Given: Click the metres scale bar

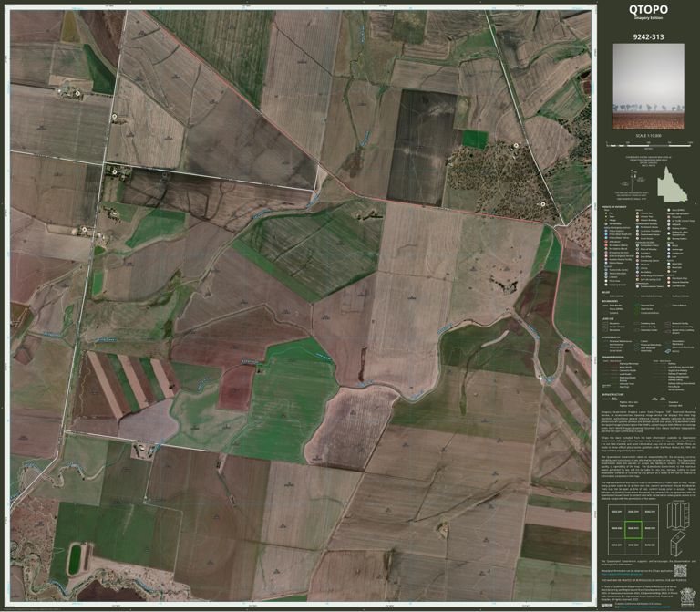Looking at the screenshot, I should coord(649,145).
